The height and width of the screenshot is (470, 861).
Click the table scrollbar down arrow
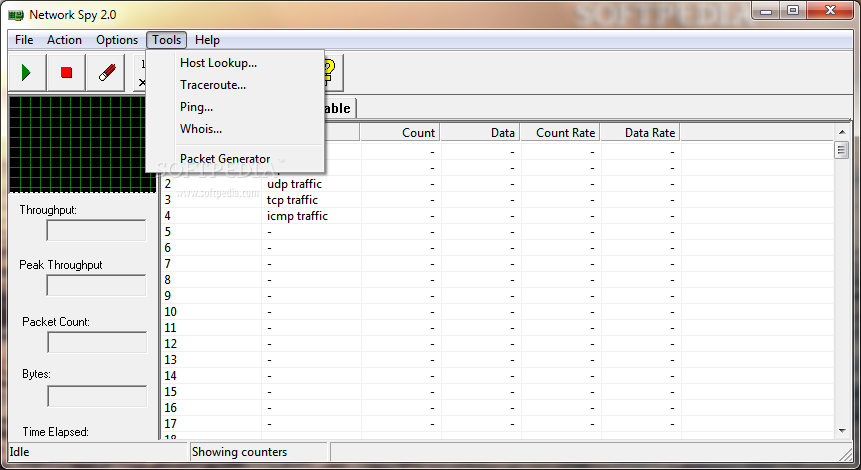click(x=842, y=431)
